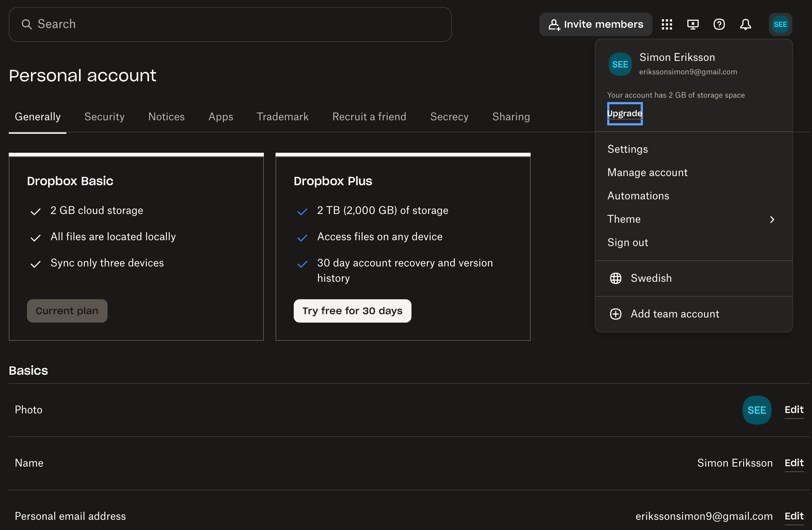This screenshot has width=812, height=530.
Task: Edit the Name field entry
Action: [x=794, y=463]
